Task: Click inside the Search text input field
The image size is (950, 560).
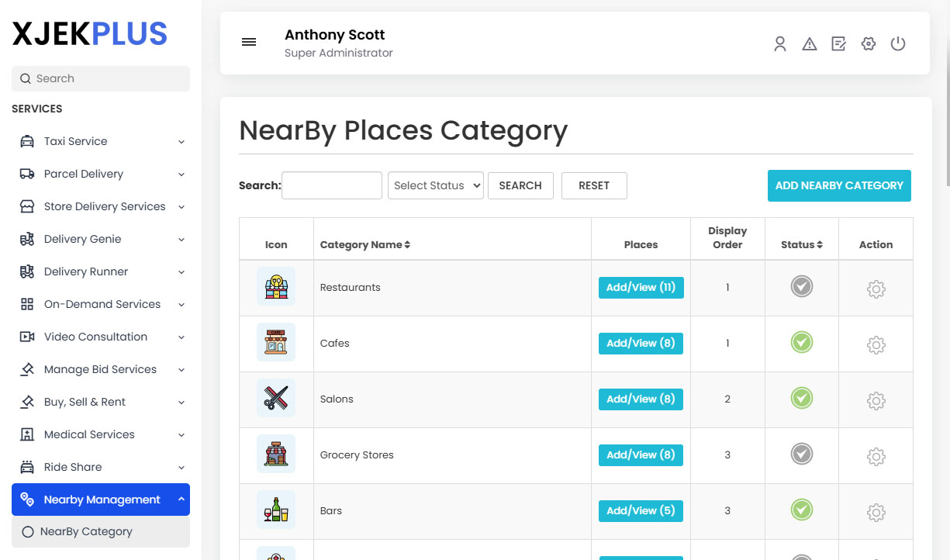Action: (331, 185)
